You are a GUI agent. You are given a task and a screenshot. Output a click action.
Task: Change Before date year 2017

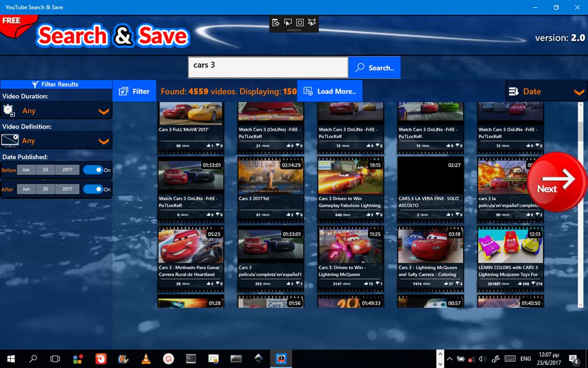pos(68,169)
